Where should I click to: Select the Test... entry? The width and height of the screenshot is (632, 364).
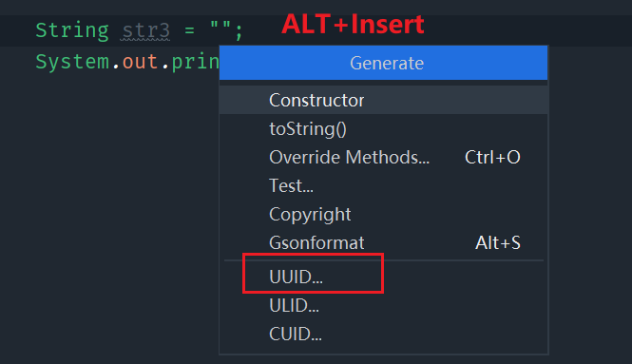click(383, 186)
